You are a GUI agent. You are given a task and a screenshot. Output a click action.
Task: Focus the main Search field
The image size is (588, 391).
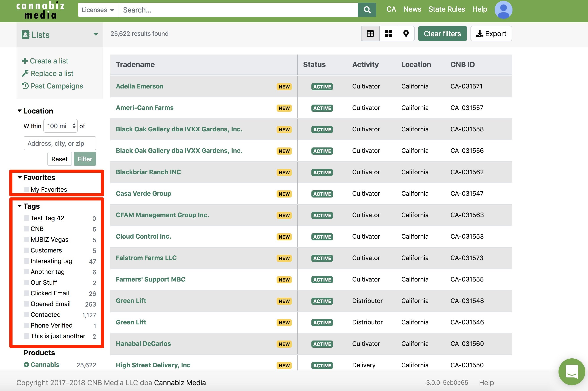[238, 10]
